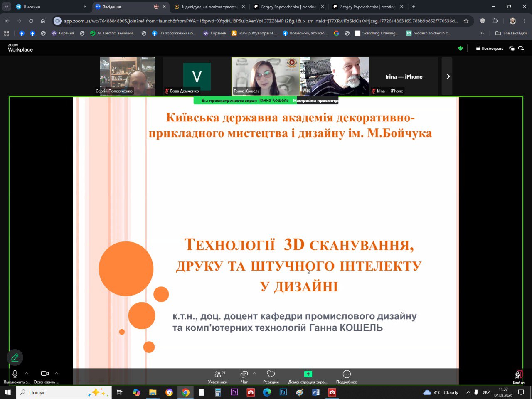The width and height of the screenshot is (532, 399).
Task: Click the green Демонстрация экрана share button
Action: (308, 377)
